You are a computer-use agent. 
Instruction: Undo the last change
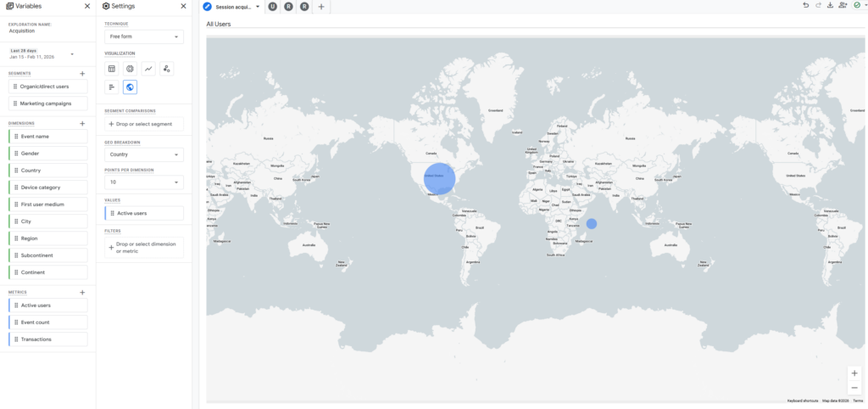(x=805, y=6)
